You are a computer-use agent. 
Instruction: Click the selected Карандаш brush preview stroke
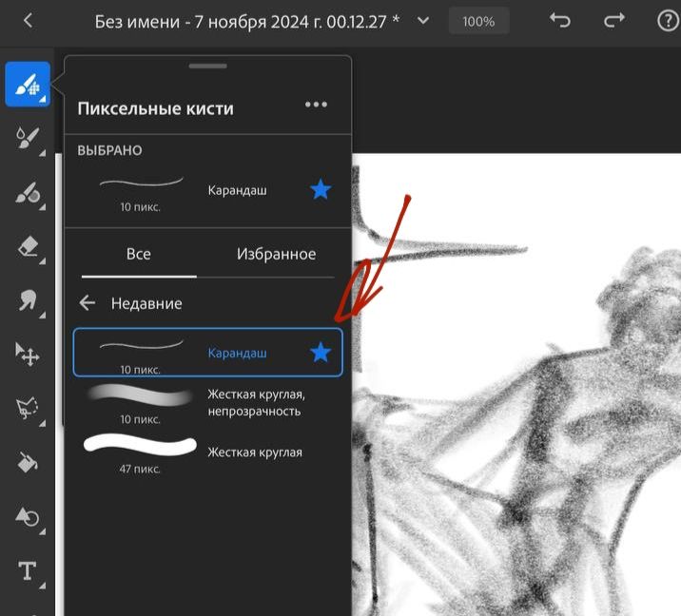(141, 182)
